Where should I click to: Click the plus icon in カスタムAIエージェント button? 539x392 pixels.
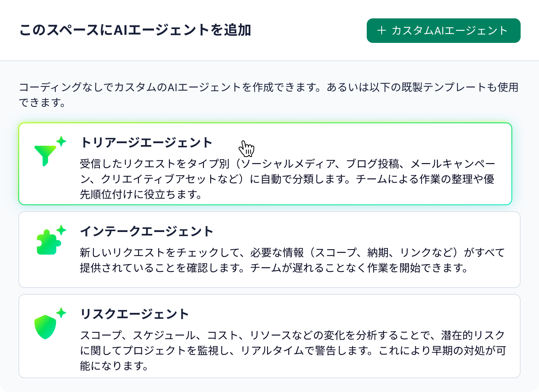pyautogui.click(x=381, y=30)
